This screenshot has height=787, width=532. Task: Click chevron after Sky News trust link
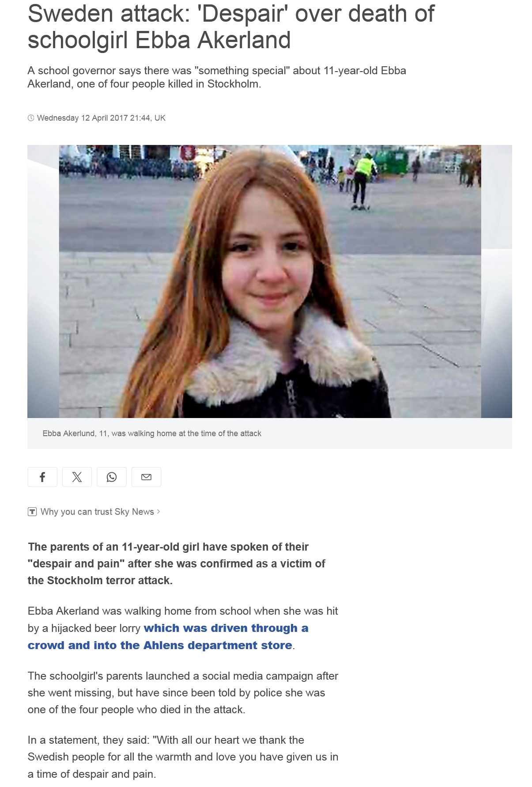click(x=158, y=512)
